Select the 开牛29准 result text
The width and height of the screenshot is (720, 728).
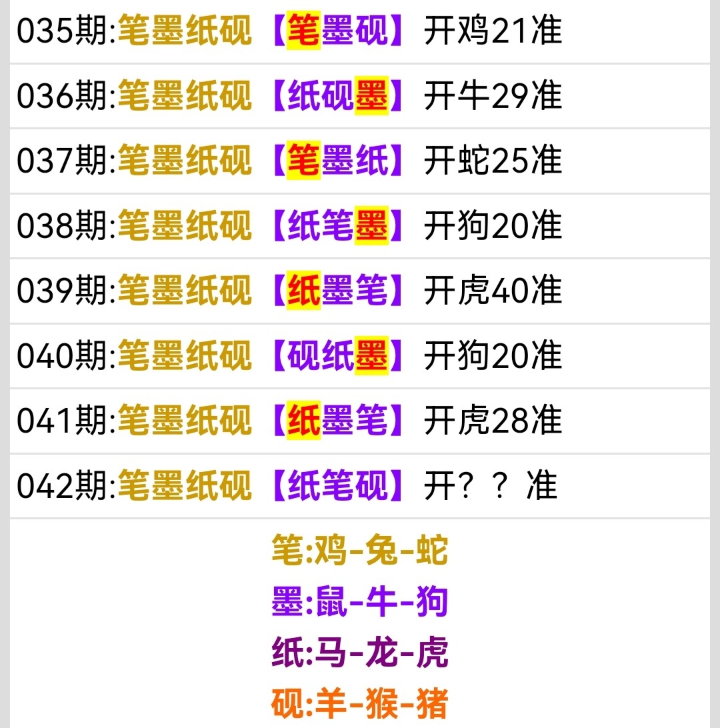(493, 96)
